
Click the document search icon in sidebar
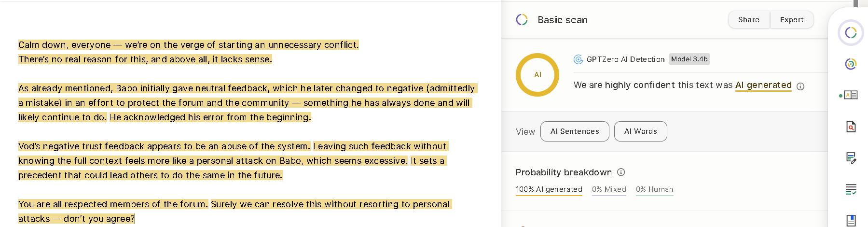[x=851, y=127]
